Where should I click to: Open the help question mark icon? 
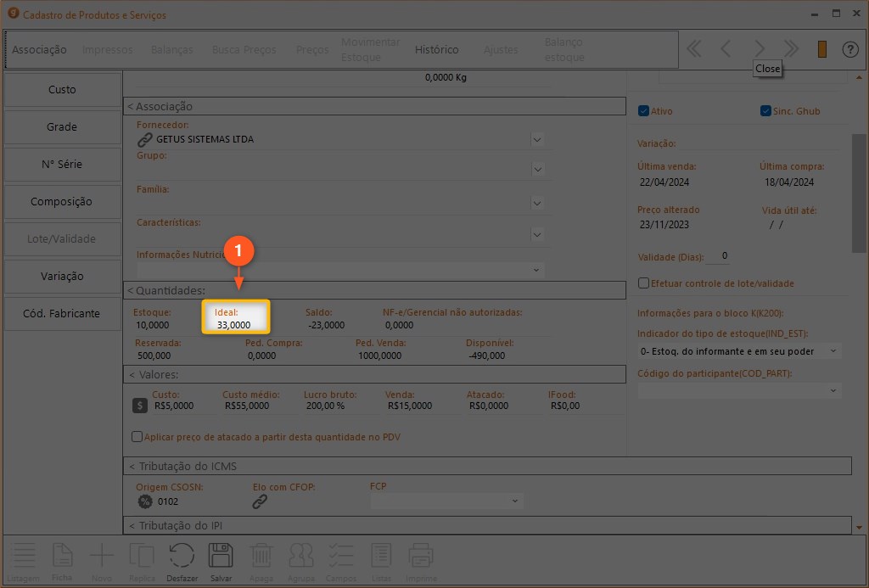pyautogui.click(x=849, y=49)
